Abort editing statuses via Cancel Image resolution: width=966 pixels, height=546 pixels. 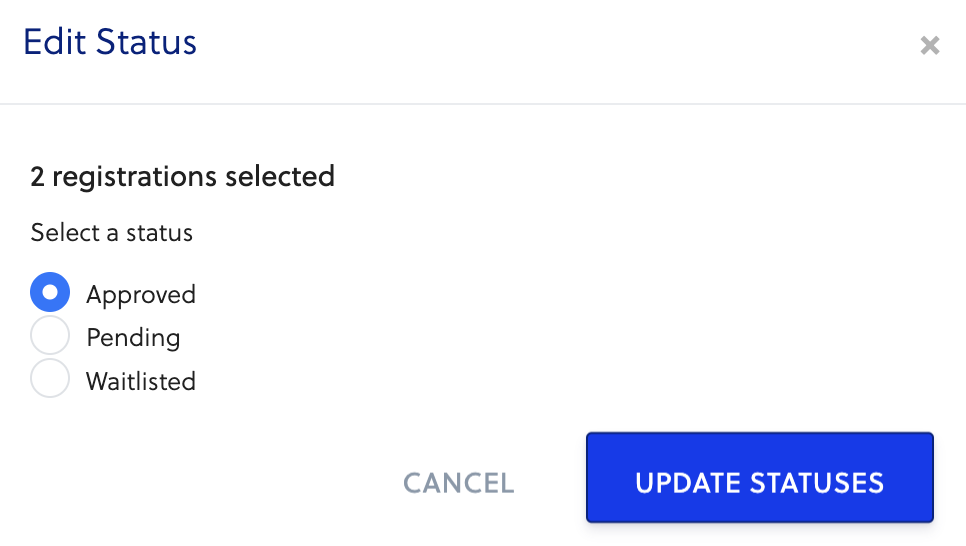458,484
